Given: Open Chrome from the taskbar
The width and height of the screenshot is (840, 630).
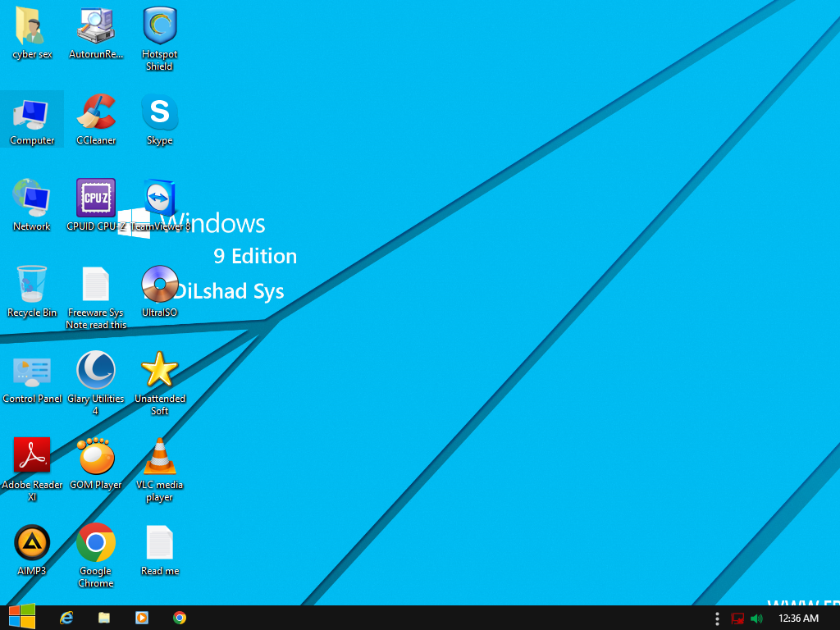Looking at the screenshot, I should [x=180, y=618].
